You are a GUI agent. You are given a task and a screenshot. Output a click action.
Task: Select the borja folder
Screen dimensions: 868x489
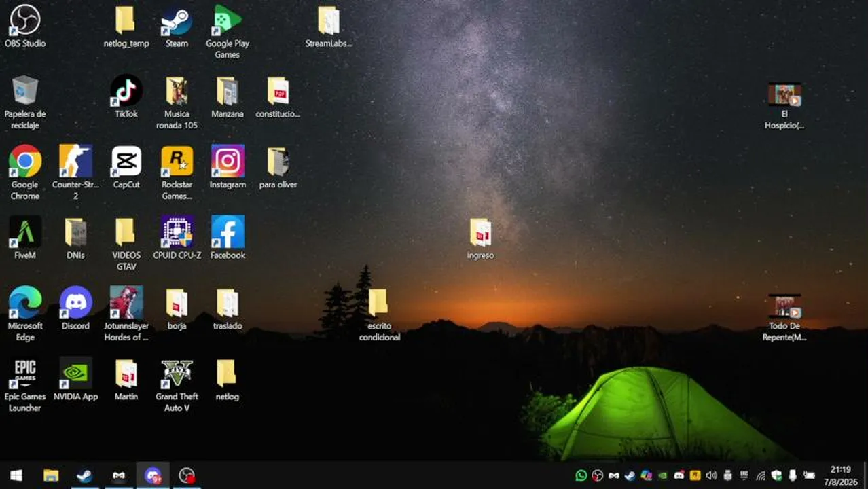[x=177, y=309]
